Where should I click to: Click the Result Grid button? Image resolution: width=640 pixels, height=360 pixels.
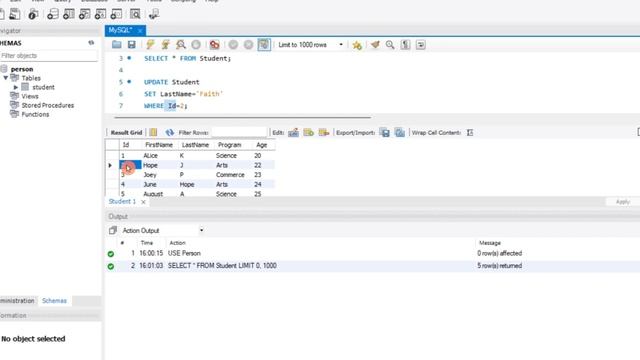pyautogui.click(x=126, y=132)
